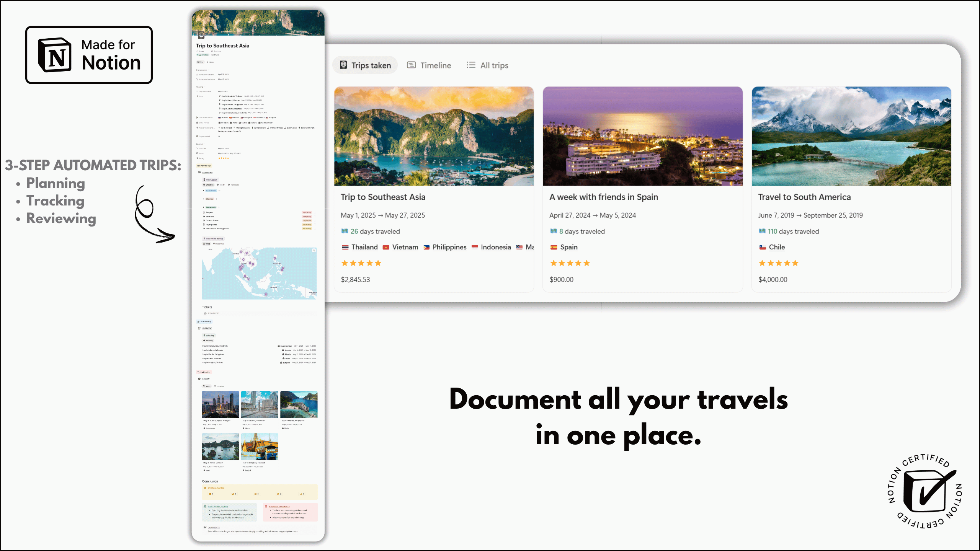This screenshot has height=551, width=980.
Task: Click the list icon next to All trips
Action: (x=471, y=65)
